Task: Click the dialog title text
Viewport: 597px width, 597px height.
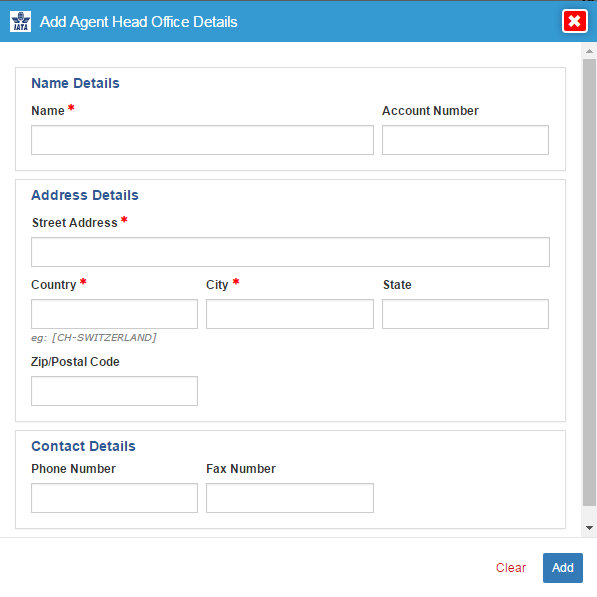Action: tap(139, 22)
